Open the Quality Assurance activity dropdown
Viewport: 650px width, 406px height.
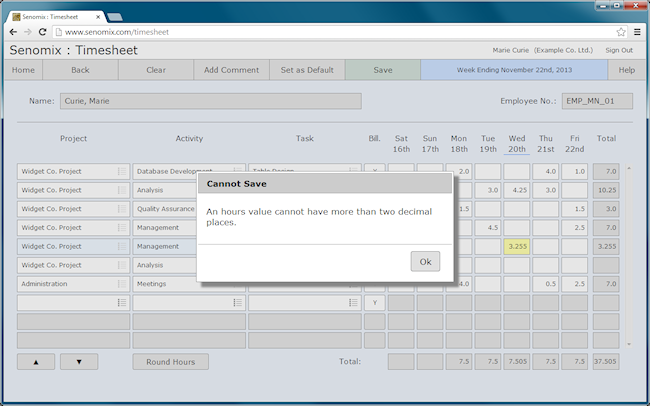[165, 209]
